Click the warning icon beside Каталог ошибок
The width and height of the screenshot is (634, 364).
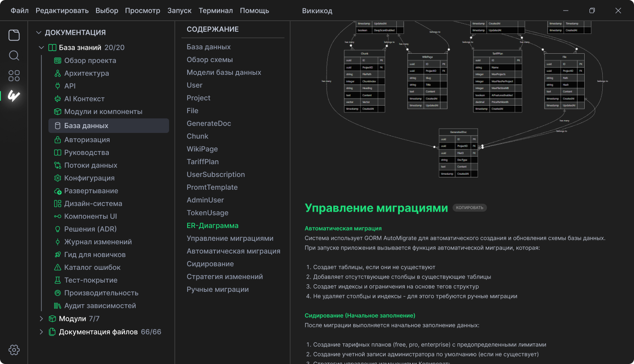57,268
